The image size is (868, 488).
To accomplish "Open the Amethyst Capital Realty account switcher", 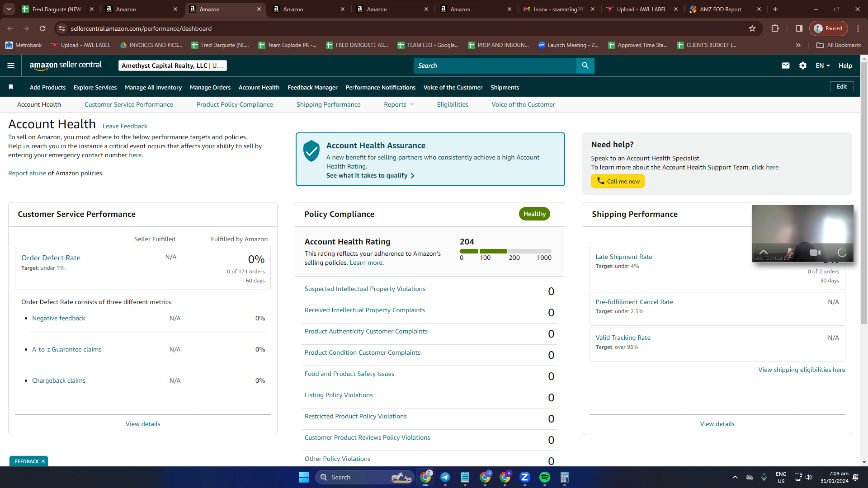I will (x=172, y=66).
